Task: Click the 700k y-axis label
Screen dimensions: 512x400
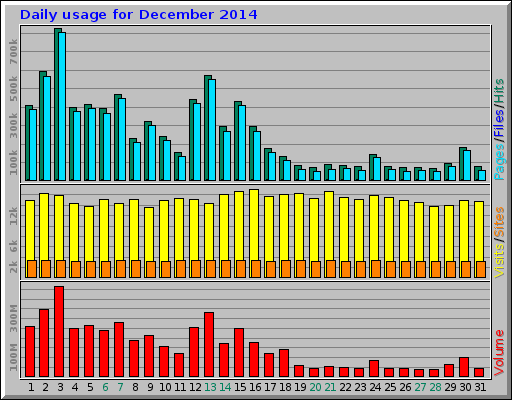Action: (x=13, y=51)
